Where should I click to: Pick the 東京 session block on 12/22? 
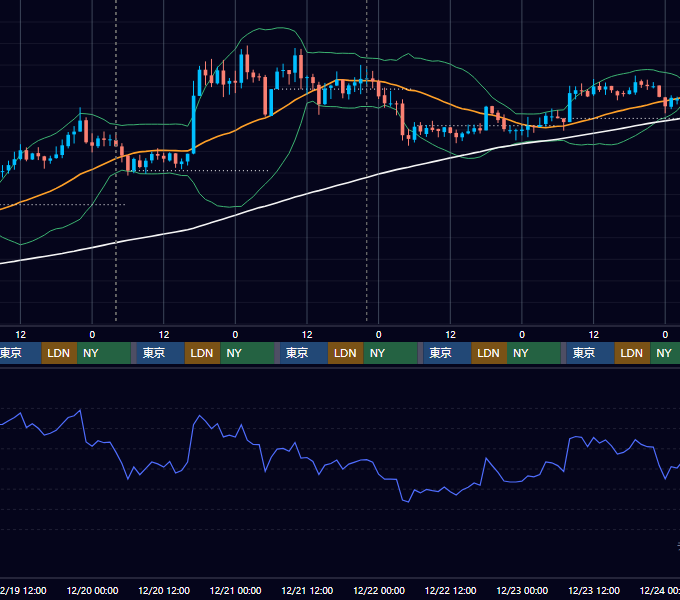[x=447, y=353]
